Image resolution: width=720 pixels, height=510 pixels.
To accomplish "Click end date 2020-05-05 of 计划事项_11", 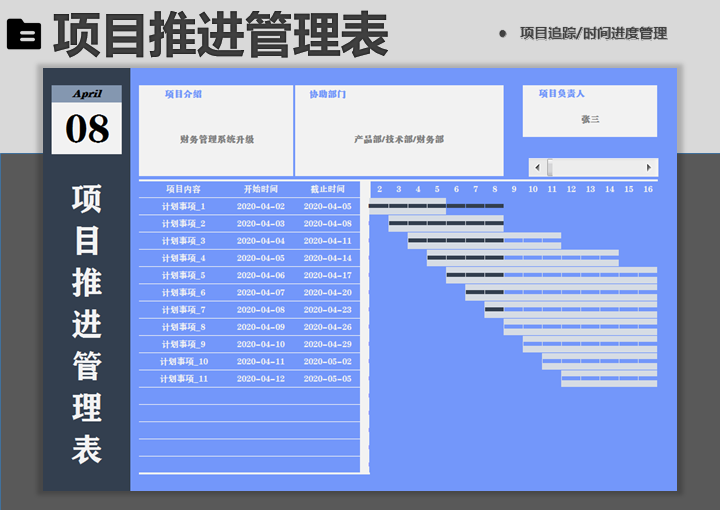I will click(327, 379).
